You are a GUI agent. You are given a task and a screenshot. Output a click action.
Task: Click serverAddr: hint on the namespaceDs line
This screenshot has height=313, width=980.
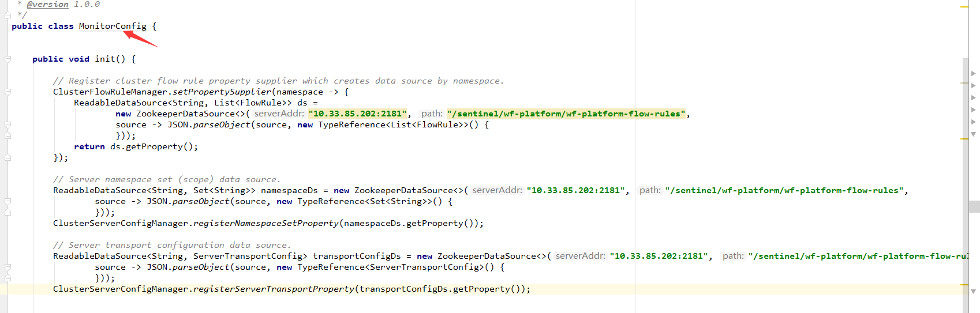(x=497, y=190)
